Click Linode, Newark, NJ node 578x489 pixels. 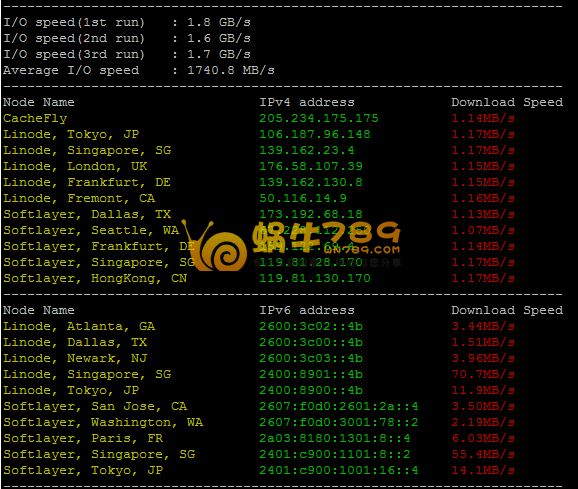point(75,358)
